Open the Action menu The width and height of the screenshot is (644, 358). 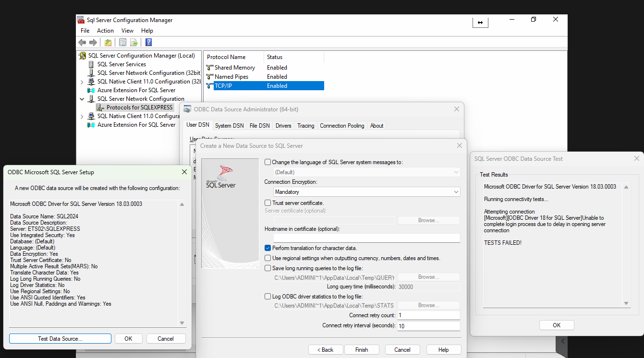click(x=105, y=31)
